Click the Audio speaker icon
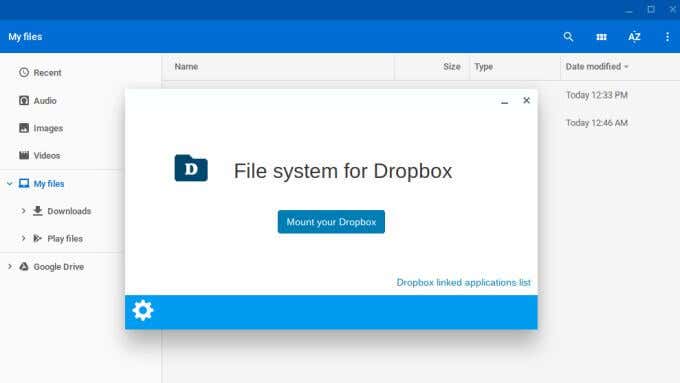This screenshot has height=383, width=680. [x=24, y=101]
